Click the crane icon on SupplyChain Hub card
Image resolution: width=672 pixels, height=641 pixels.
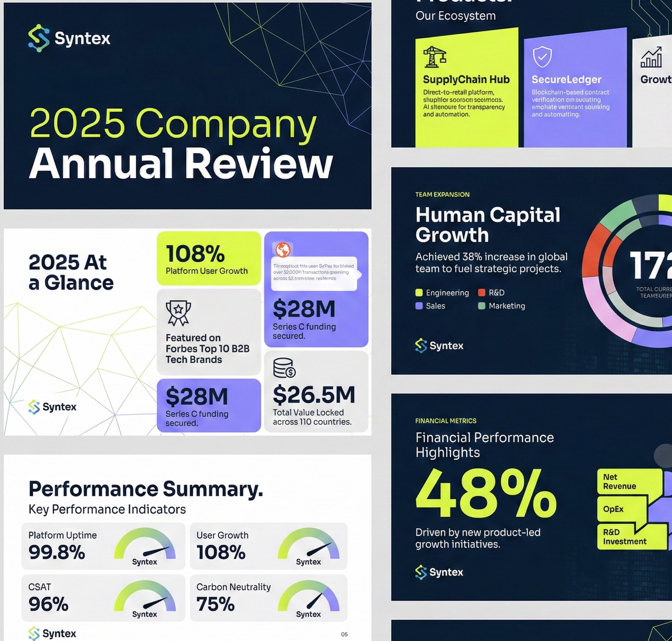tap(434, 57)
